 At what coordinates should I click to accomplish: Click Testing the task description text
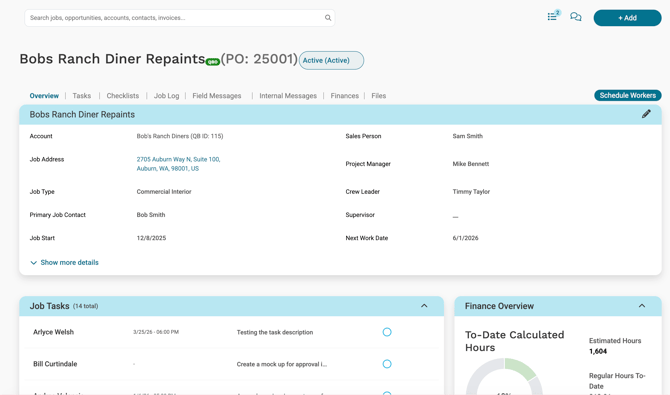click(x=275, y=332)
